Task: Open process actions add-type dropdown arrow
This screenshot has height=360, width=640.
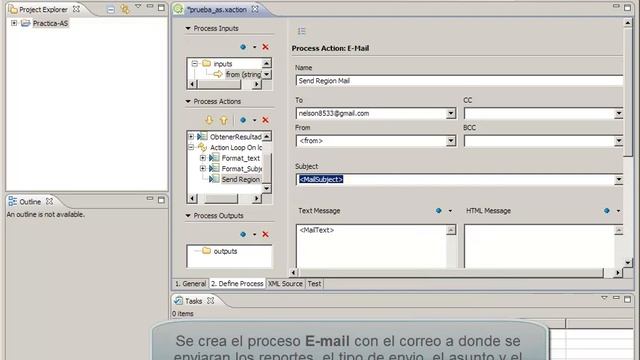Action: [x=254, y=120]
